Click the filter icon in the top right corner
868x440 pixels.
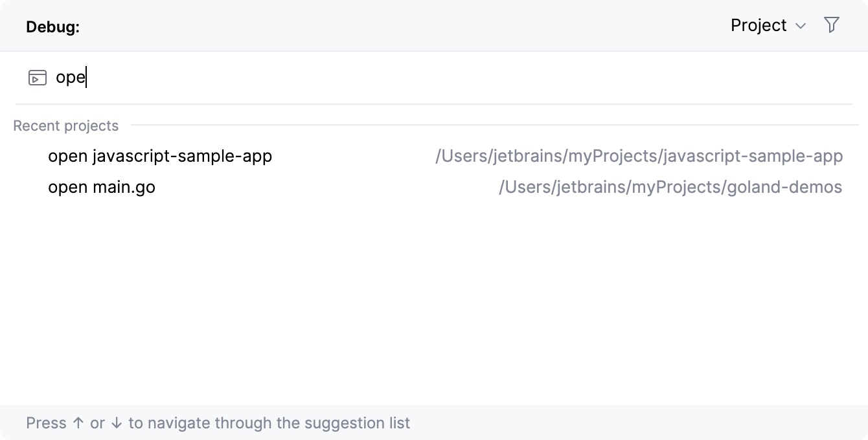click(832, 25)
